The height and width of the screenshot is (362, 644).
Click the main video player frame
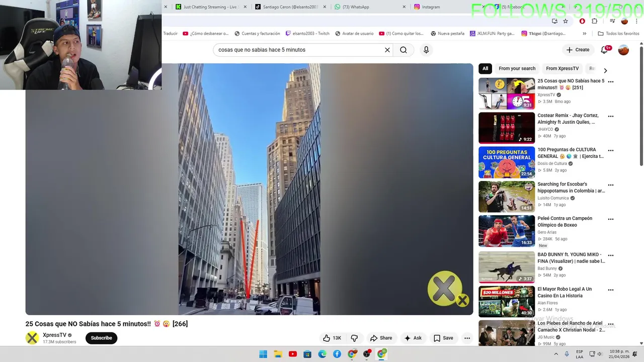coord(249,189)
